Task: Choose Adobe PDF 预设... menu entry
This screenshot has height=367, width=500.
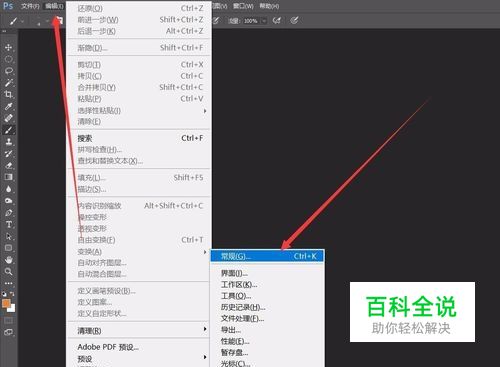Action: pyautogui.click(x=139, y=347)
